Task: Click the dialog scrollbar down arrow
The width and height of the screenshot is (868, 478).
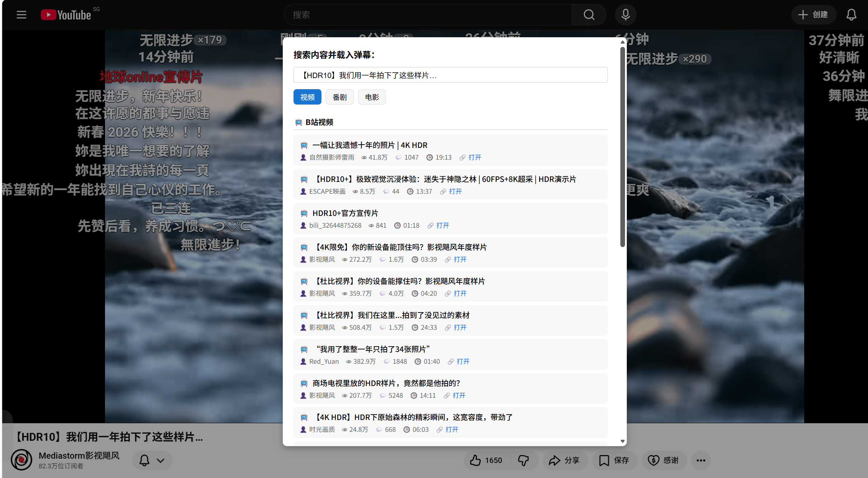Action: pyautogui.click(x=623, y=441)
